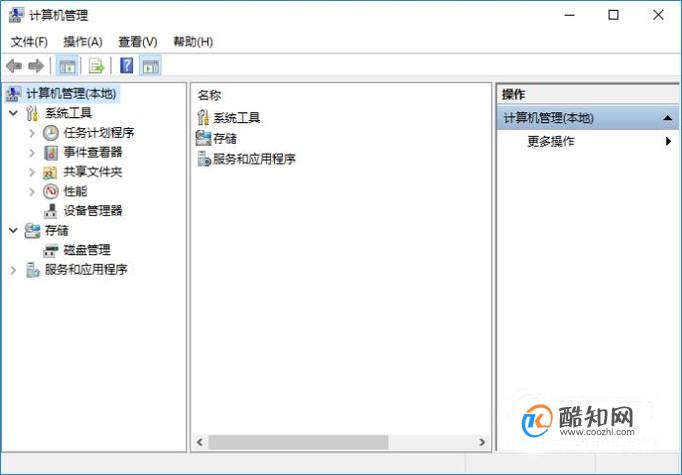Expand the 任务计划程序 tree node
The width and height of the screenshot is (682, 475).
click(32, 133)
